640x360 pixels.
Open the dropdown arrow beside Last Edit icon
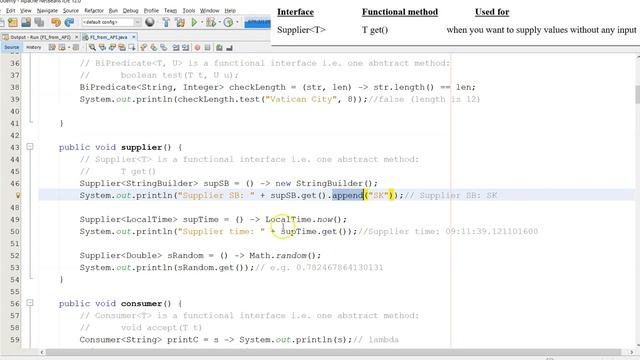pos(69,47)
